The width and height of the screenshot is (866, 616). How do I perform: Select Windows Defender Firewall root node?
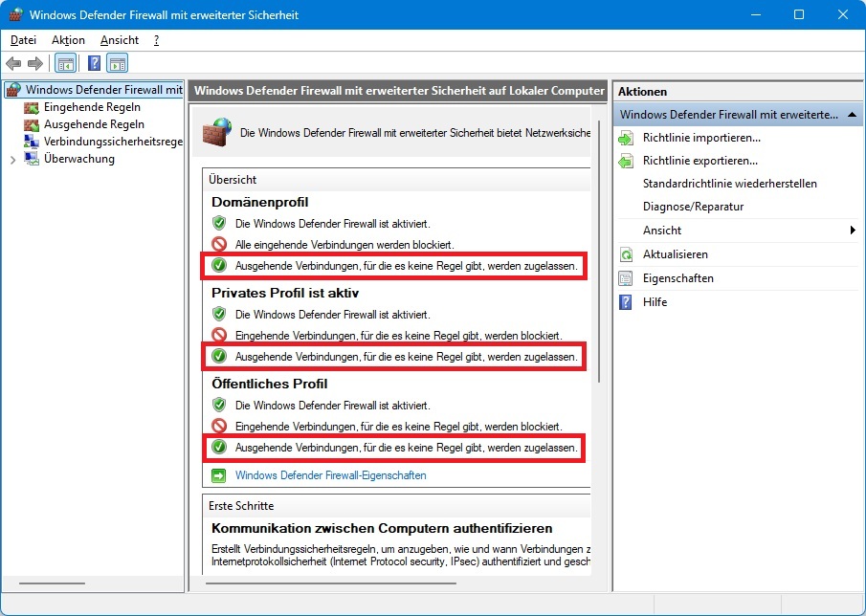point(104,89)
